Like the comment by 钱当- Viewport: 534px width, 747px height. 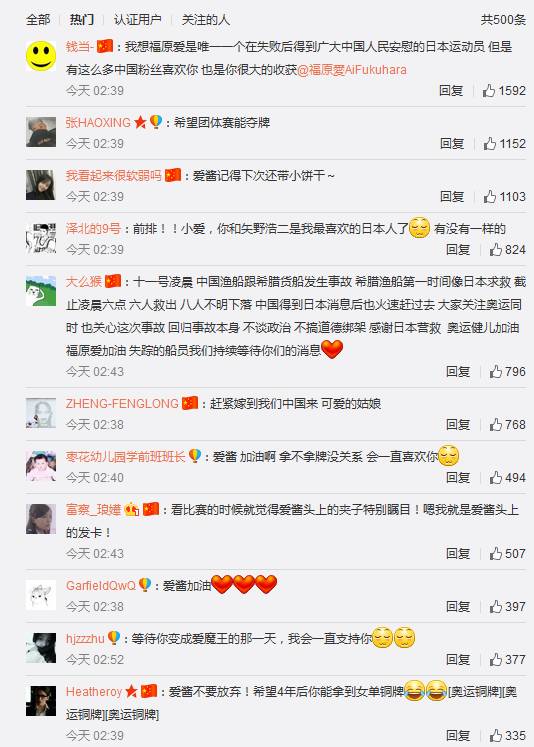tap(504, 91)
